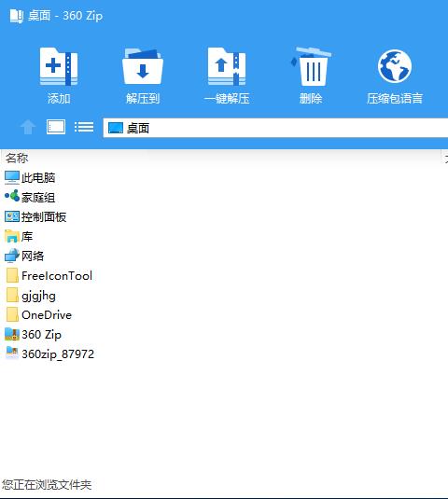Select the OneDrive folder icon
Image resolution: width=448 pixels, height=499 pixels.
pos(12,314)
